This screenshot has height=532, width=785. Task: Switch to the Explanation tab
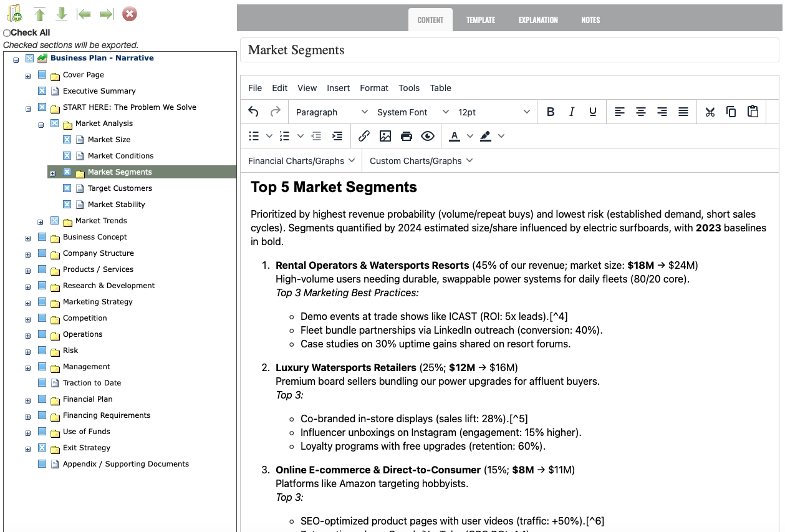coord(538,20)
